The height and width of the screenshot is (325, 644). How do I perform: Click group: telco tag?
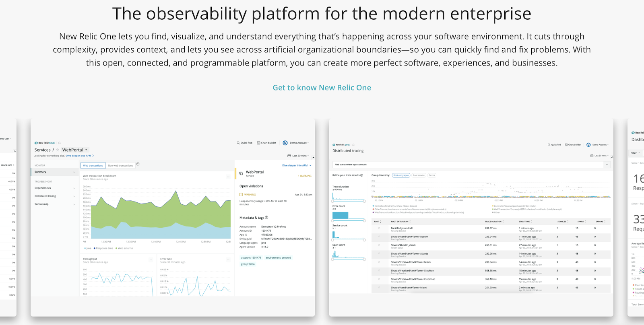[248, 264]
